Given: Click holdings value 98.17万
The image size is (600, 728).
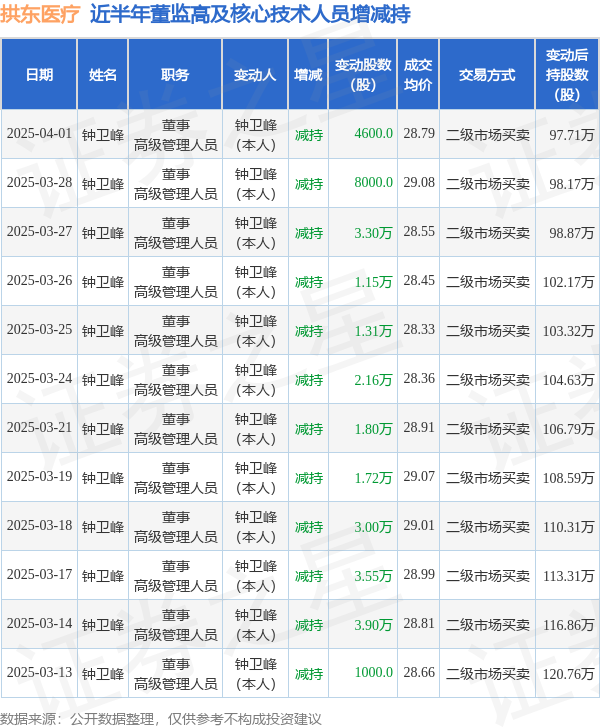Looking at the screenshot, I should click(572, 184).
